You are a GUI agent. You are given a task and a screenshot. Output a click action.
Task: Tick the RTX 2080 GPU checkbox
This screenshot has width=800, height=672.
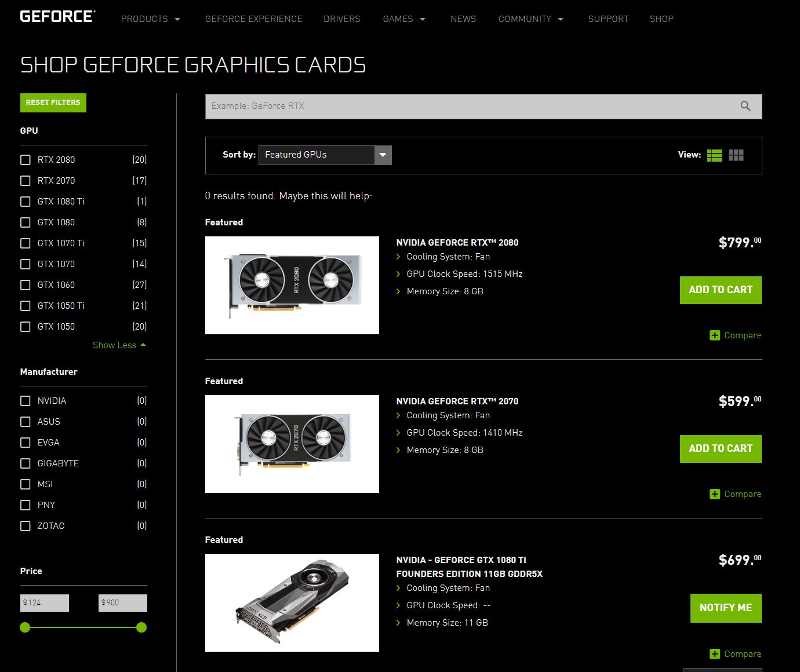(x=26, y=160)
